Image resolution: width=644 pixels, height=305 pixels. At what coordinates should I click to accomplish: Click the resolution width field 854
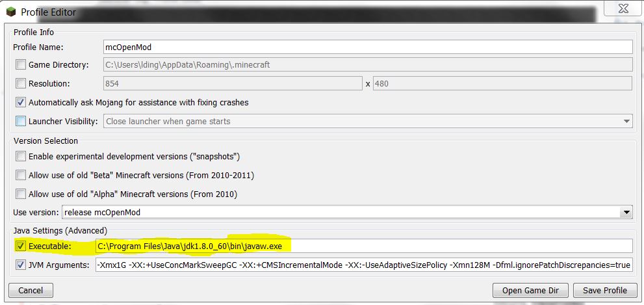pyautogui.click(x=233, y=83)
